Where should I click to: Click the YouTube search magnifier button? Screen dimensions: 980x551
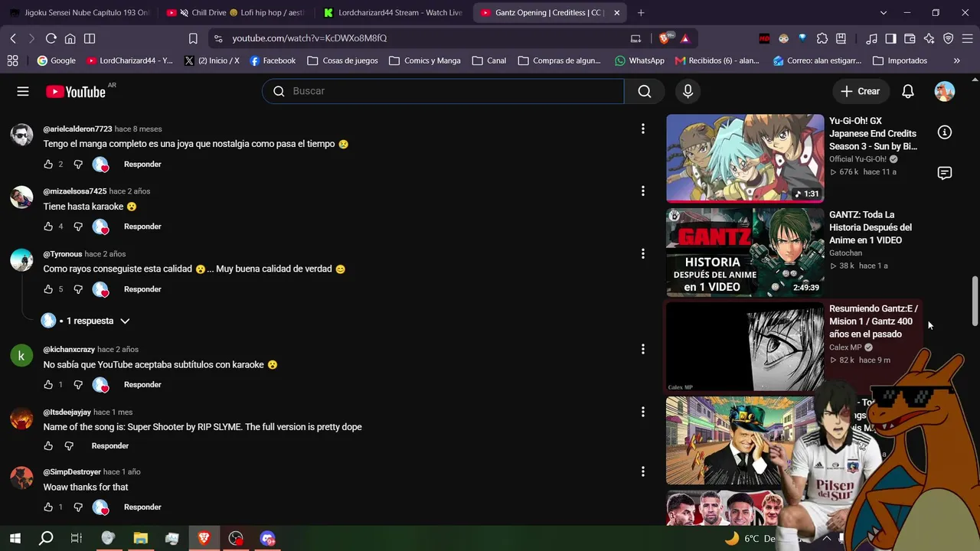coord(645,91)
